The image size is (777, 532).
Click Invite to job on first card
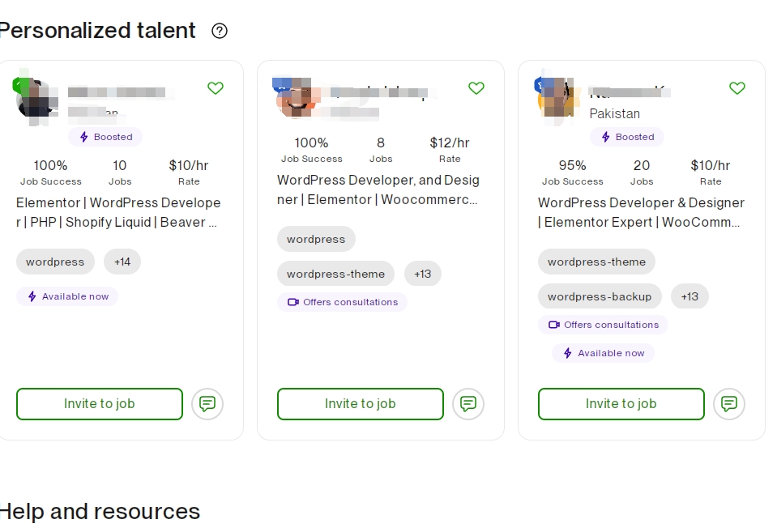[100, 404]
